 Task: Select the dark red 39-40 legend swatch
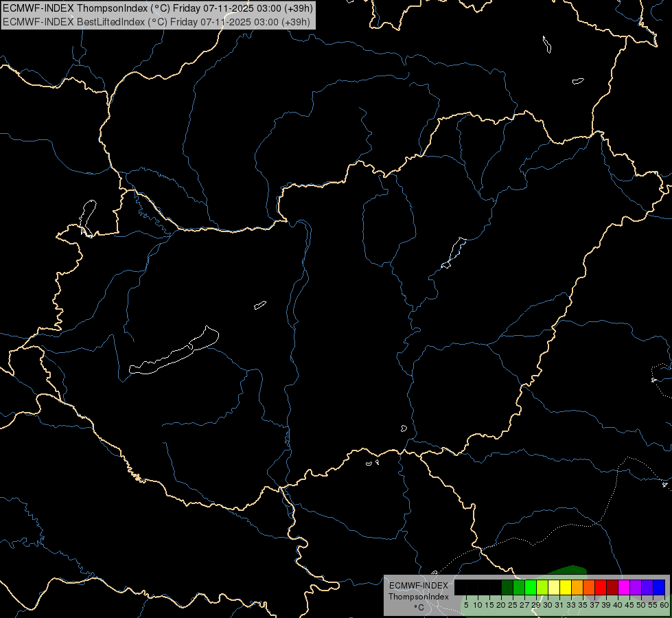(x=612, y=587)
